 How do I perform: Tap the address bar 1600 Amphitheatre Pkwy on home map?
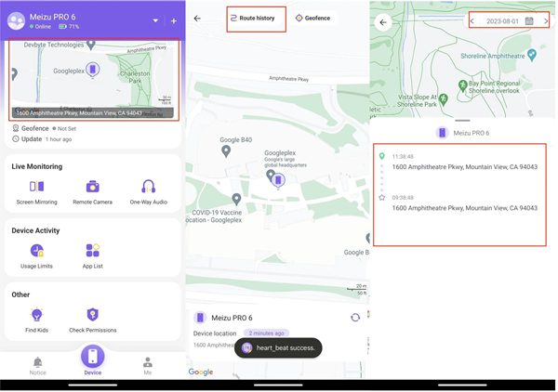[93, 113]
